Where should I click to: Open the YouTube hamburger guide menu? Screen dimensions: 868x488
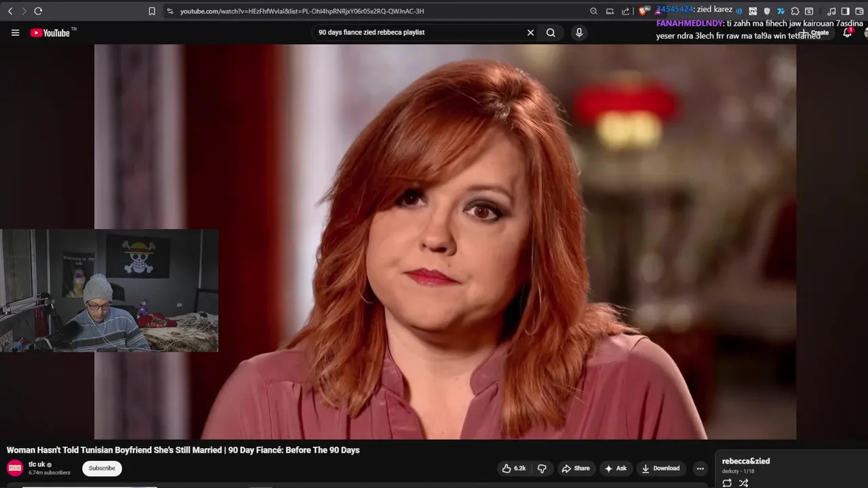click(15, 33)
